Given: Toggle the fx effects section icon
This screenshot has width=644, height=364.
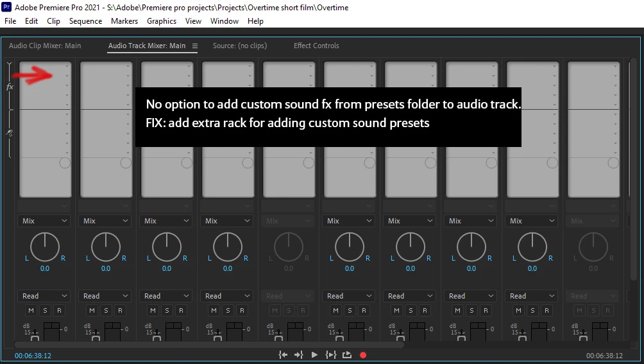Looking at the screenshot, I should (10, 87).
